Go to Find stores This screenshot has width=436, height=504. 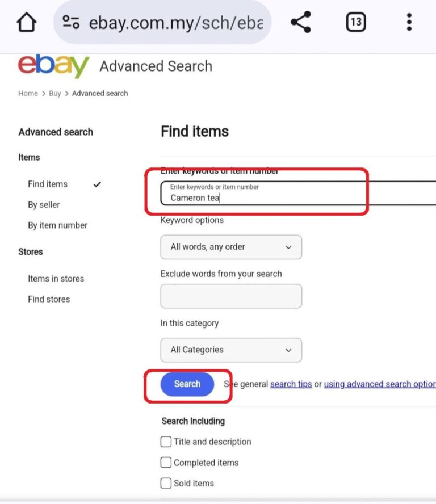click(x=49, y=299)
